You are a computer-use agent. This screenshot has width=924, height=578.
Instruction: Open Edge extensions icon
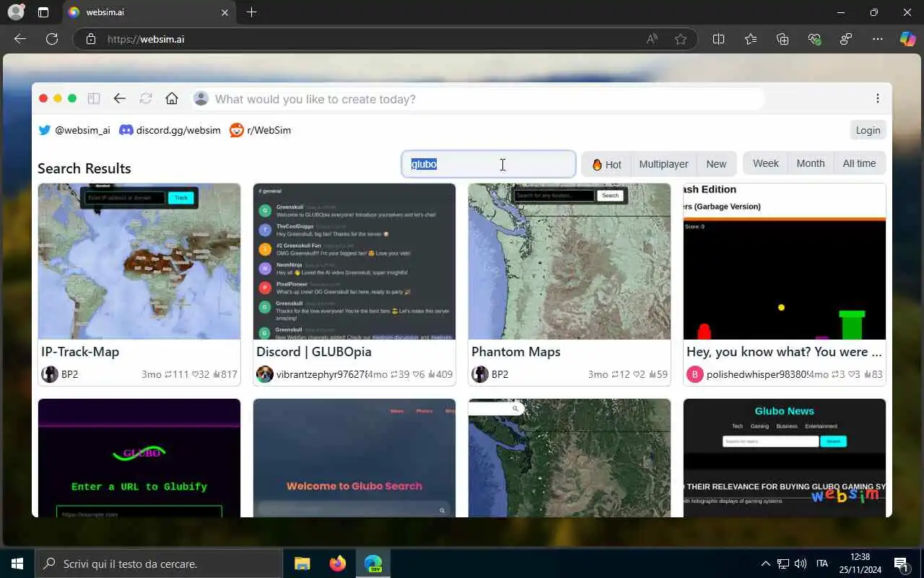[x=846, y=39]
